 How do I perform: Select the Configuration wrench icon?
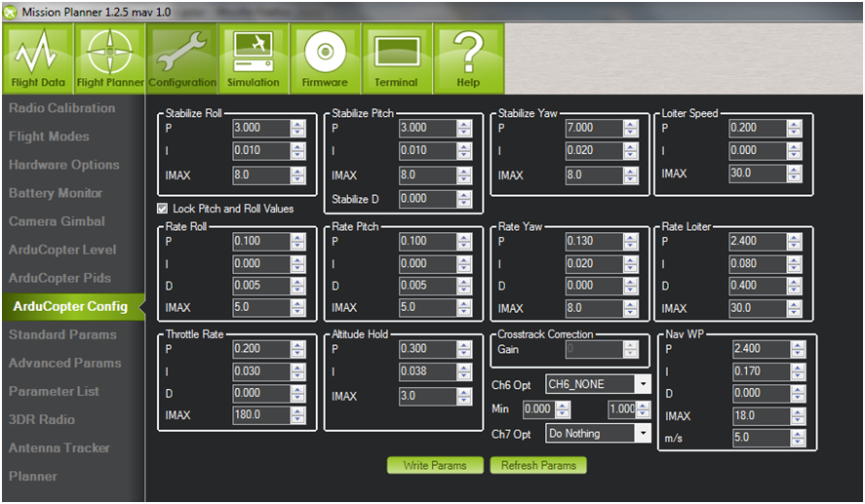[x=181, y=58]
